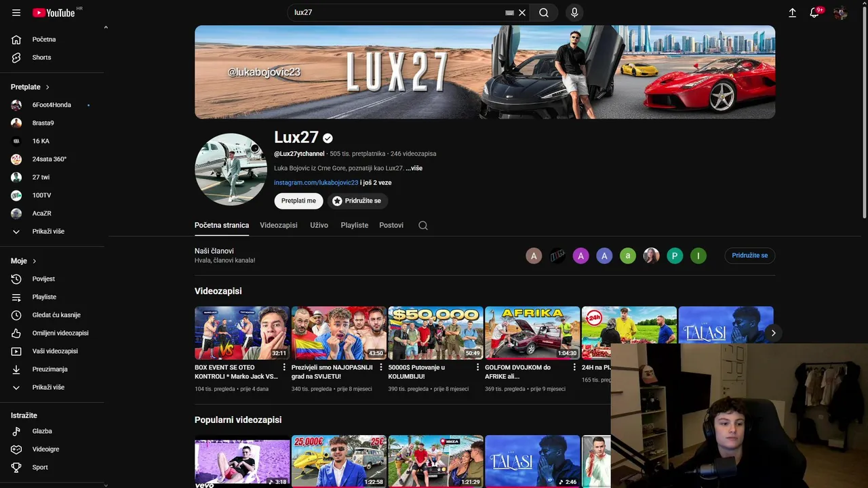Select the Početna stranica tab

tap(222, 225)
